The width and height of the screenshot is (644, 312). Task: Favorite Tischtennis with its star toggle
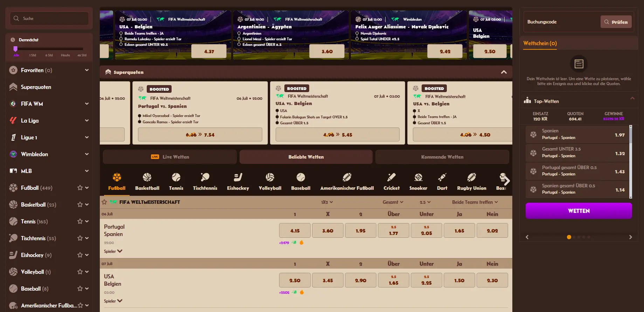coord(80,238)
